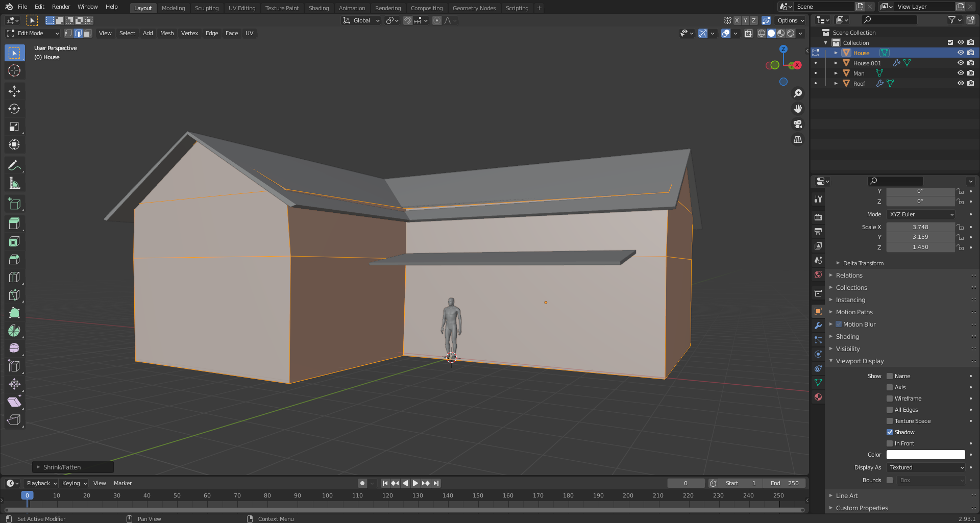Screen dimensions: 980x523
Task: Click the Play animation button
Action: [415, 483]
